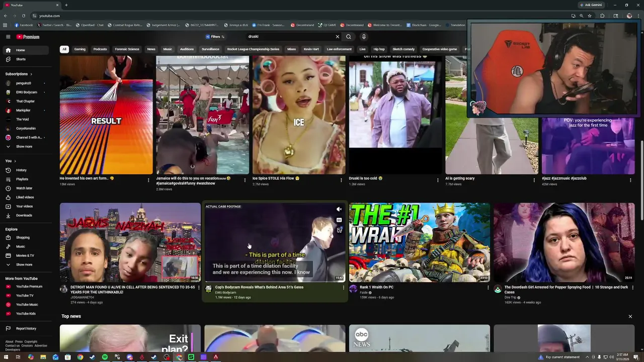The width and height of the screenshot is (644, 362).
Task: Select the Law enforcement filter chip
Action: pos(339,49)
